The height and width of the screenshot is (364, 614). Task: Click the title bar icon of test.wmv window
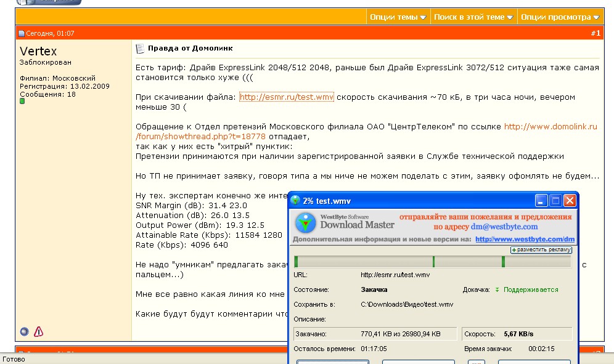click(x=295, y=200)
